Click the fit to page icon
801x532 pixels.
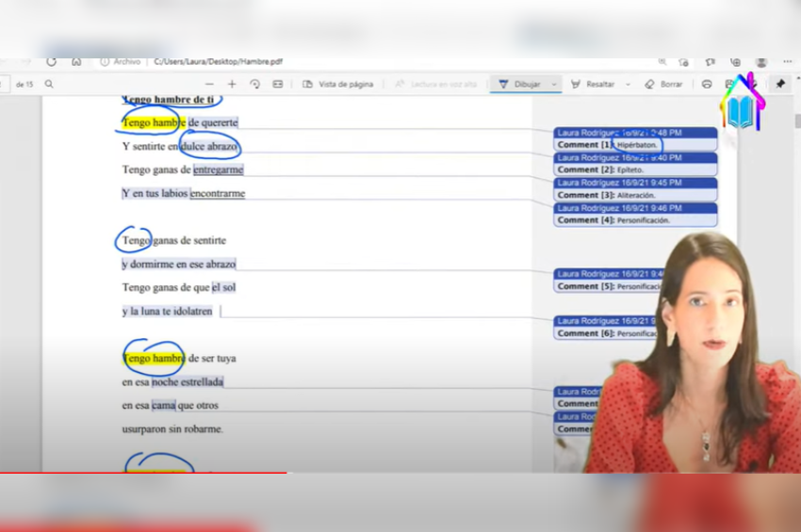[x=277, y=84]
